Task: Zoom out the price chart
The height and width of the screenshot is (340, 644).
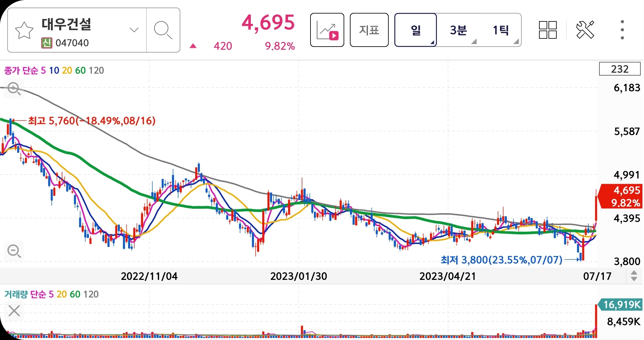Action: (x=14, y=251)
